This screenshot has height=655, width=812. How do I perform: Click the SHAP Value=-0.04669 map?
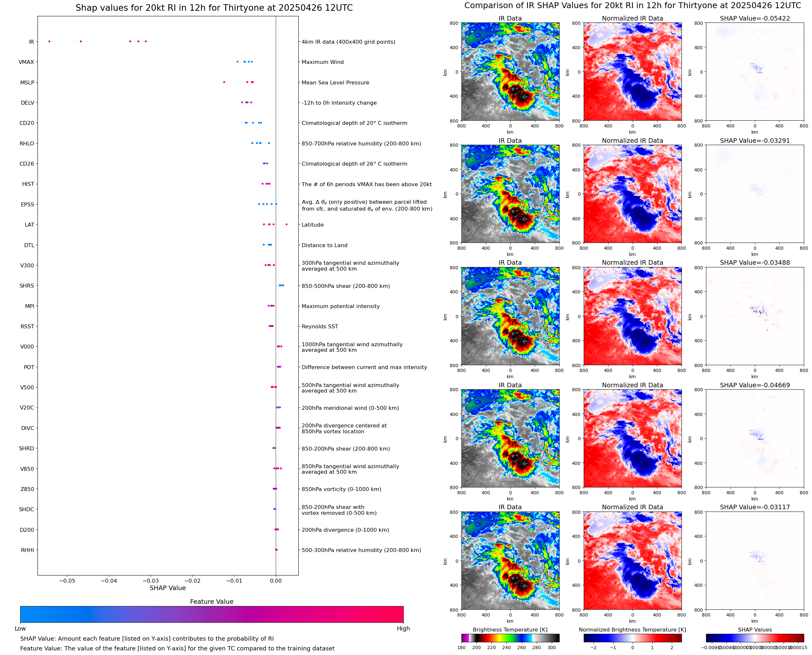click(754, 439)
